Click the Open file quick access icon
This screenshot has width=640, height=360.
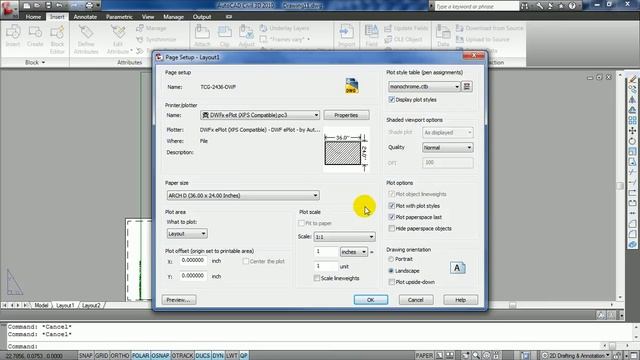coord(37,5)
